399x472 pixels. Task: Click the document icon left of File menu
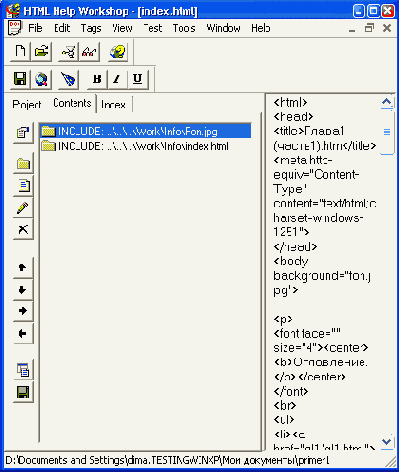tap(14, 28)
